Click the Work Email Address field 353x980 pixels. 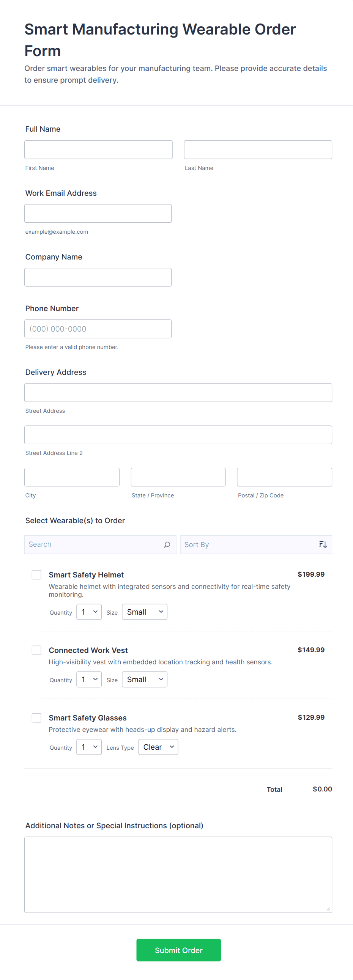[x=98, y=214]
